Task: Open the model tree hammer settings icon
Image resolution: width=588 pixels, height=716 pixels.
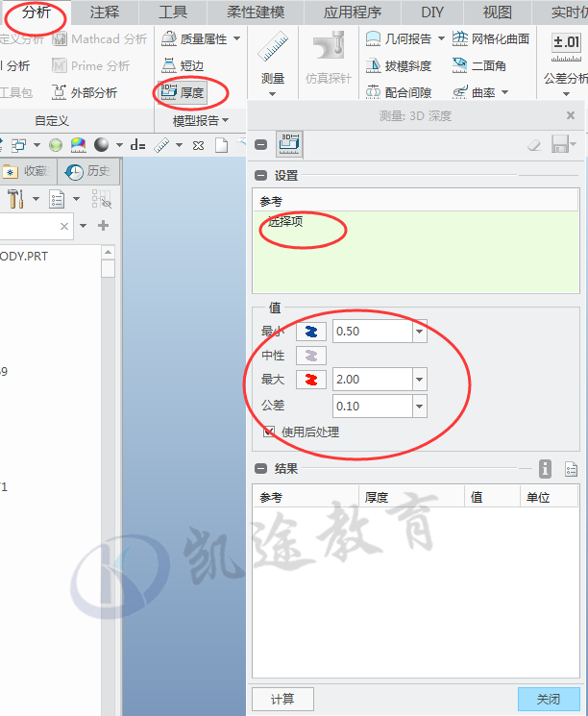Action: [15, 199]
